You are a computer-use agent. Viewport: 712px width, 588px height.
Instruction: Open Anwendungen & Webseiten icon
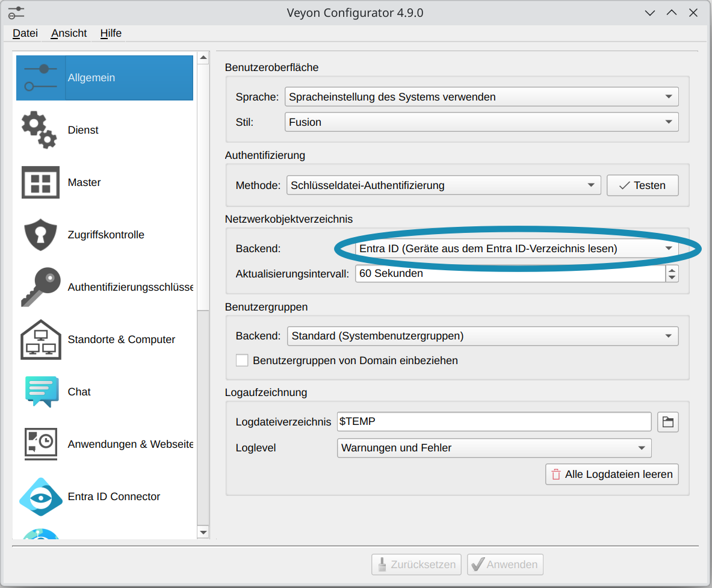(x=40, y=444)
